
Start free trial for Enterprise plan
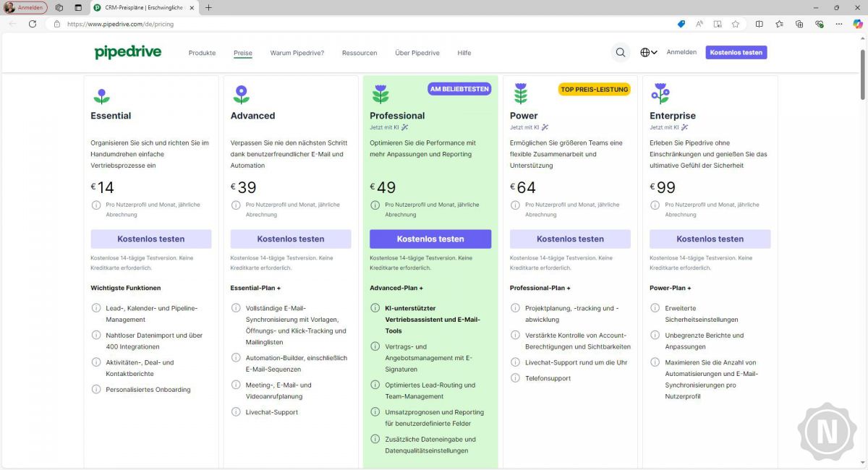point(710,239)
